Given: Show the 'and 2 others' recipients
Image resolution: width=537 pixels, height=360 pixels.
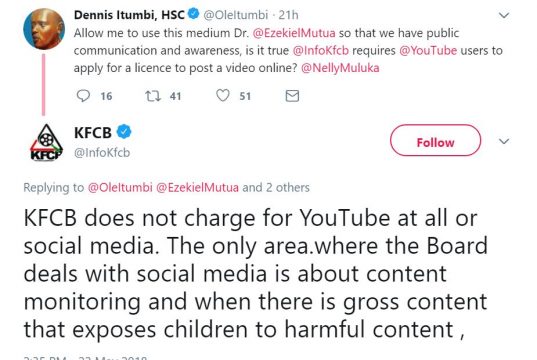Looking at the screenshot, I should [x=276, y=188].
